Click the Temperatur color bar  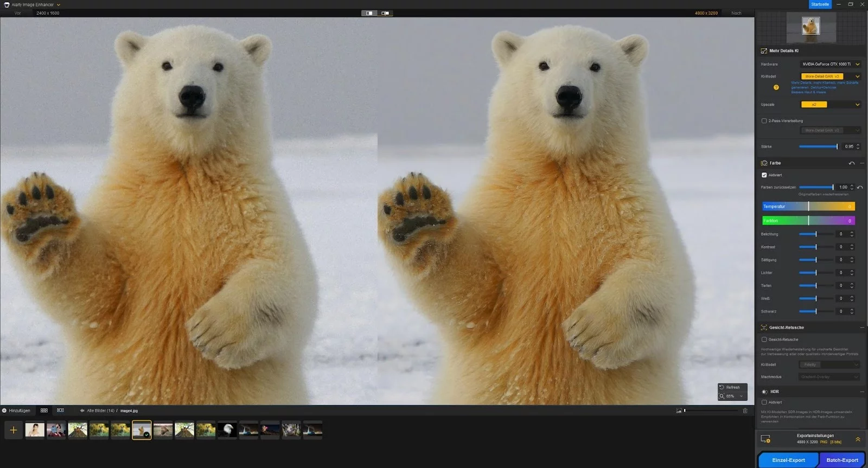click(808, 207)
